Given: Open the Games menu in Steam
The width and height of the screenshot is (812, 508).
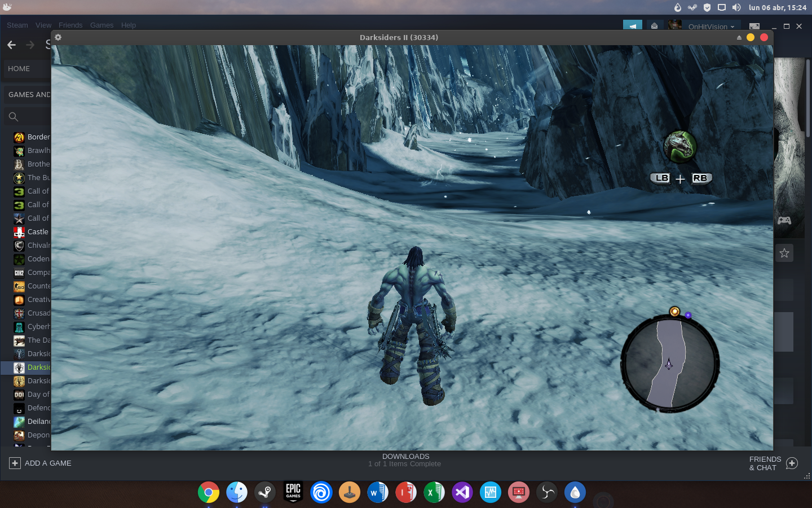Looking at the screenshot, I should (x=101, y=25).
